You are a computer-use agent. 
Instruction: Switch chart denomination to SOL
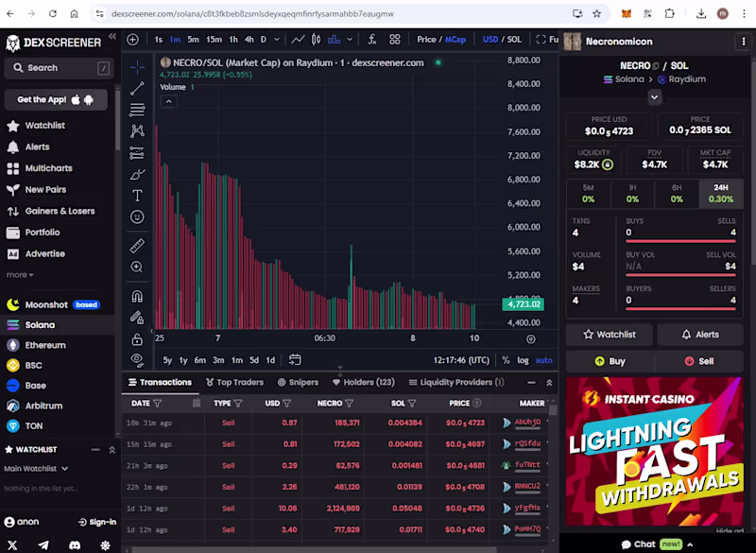pyautogui.click(x=514, y=40)
